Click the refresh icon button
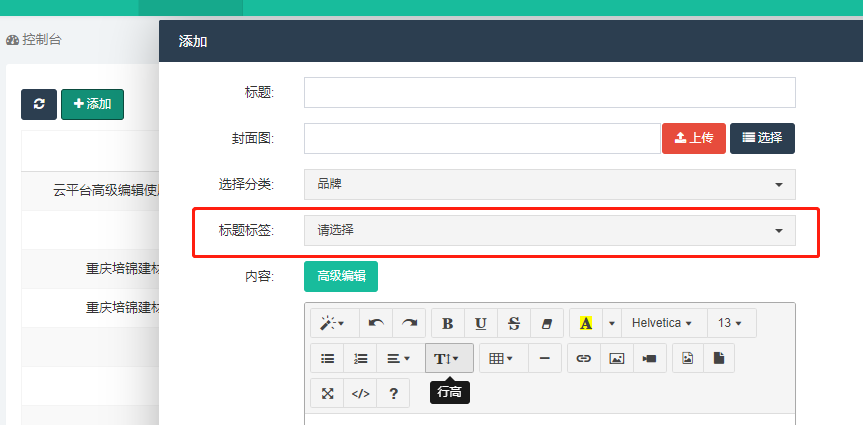Screen dimensions: 863x425 [39, 104]
